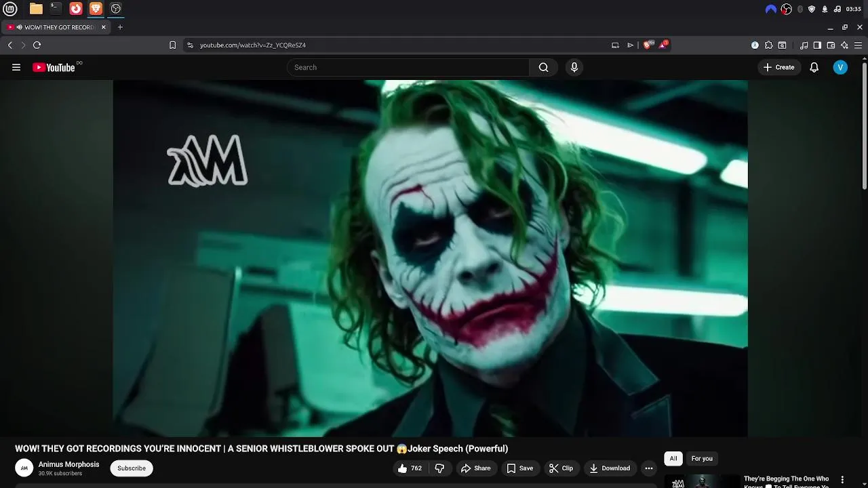Open the They're Begging The One Who video
The width and height of the screenshot is (868, 488).
(x=786, y=482)
